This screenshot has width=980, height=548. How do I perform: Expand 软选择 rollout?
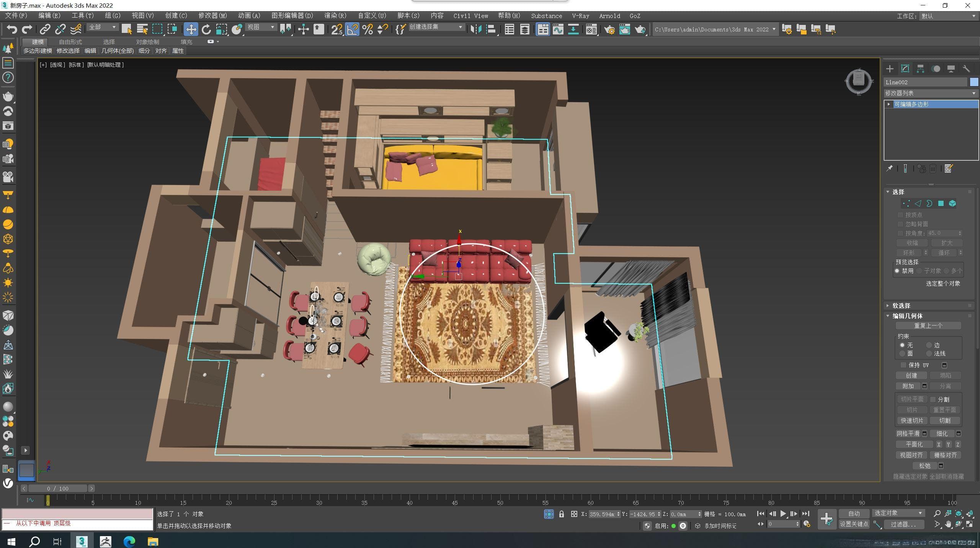point(888,306)
